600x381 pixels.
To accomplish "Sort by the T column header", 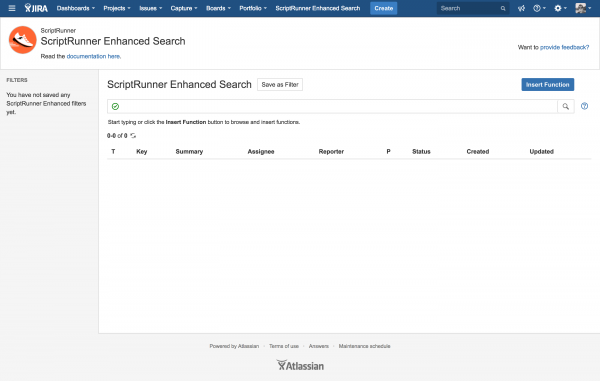I will [x=113, y=151].
